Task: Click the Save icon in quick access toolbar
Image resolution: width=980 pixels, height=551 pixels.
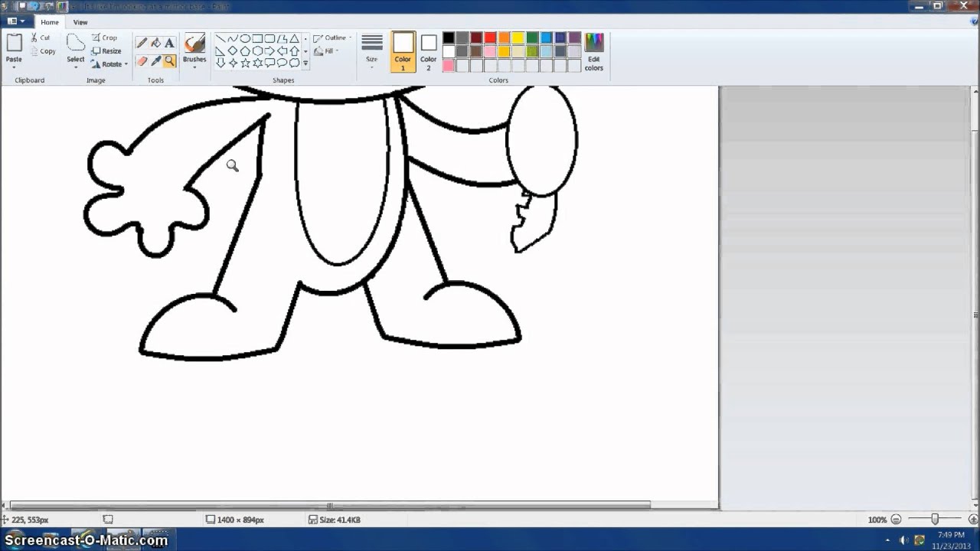Action: (x=23, y=6)
